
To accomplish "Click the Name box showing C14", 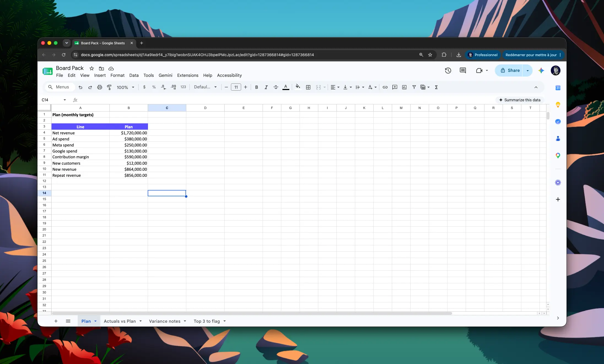I will (x=54, y=100).
